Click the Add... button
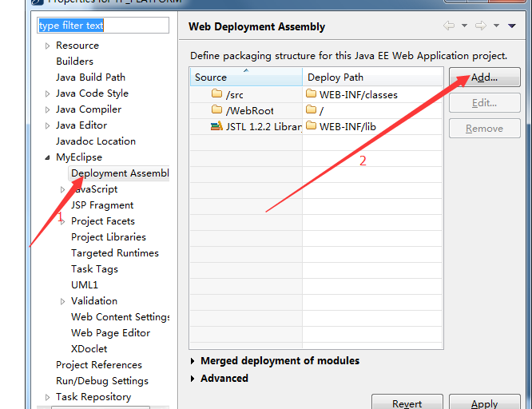Image resolution: width=532 pixels, height=409 pixels. tap(485, 77)
